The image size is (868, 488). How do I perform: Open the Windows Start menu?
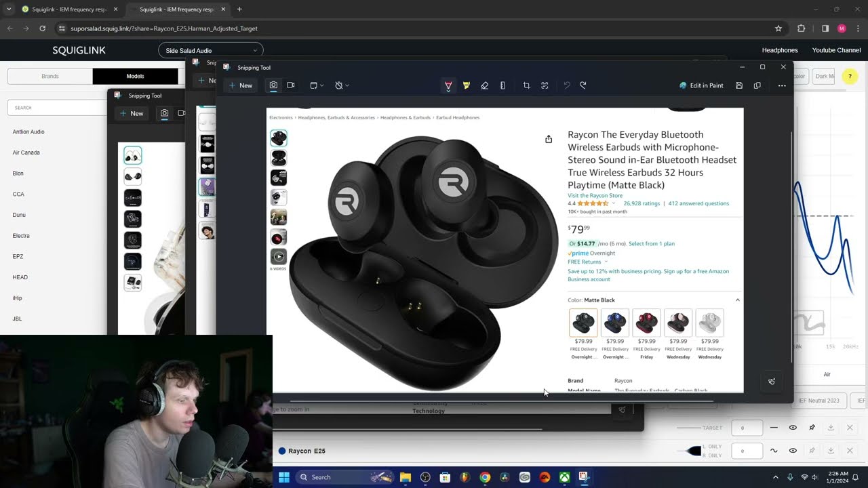[x=284, y=477]
